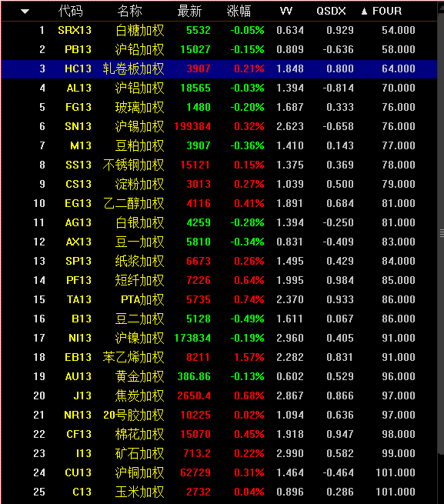This screenshot has height=504, width=444.
Task: Click name 玻璃加权
Action: 139,107
